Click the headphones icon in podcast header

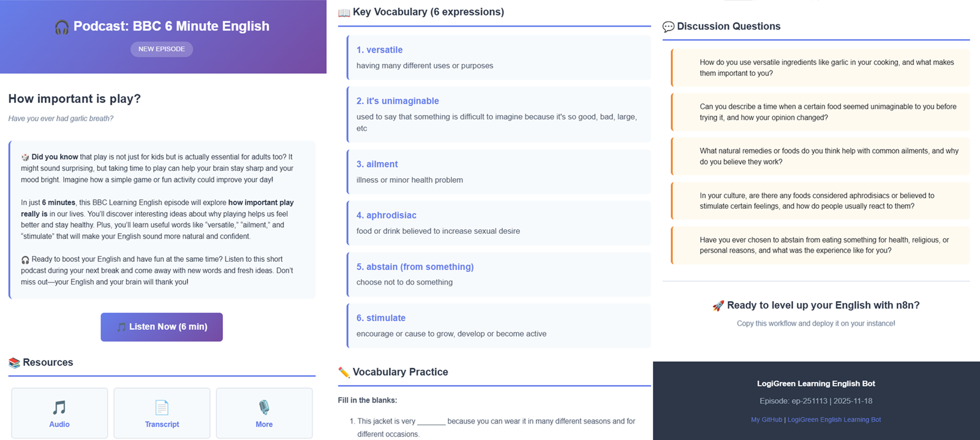(x=62, y=27)
